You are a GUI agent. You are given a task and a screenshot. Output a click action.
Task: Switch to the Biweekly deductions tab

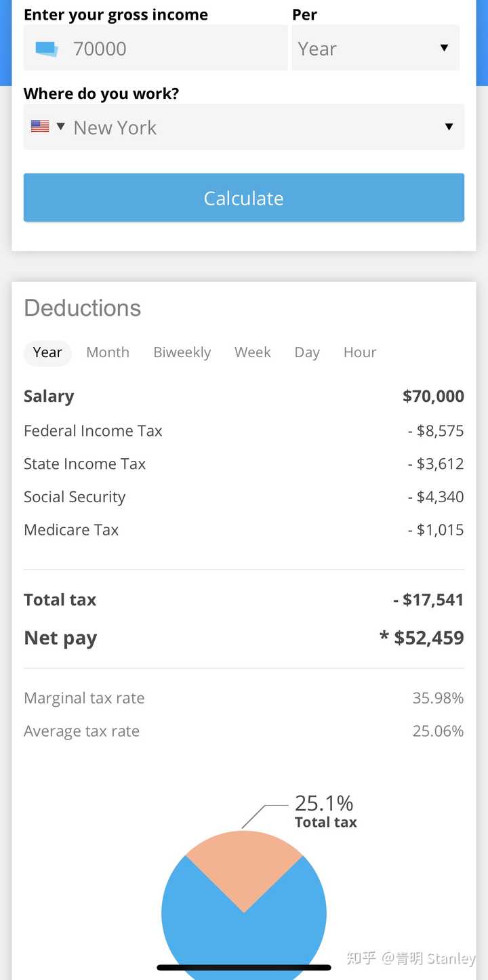tap(182, 353)
